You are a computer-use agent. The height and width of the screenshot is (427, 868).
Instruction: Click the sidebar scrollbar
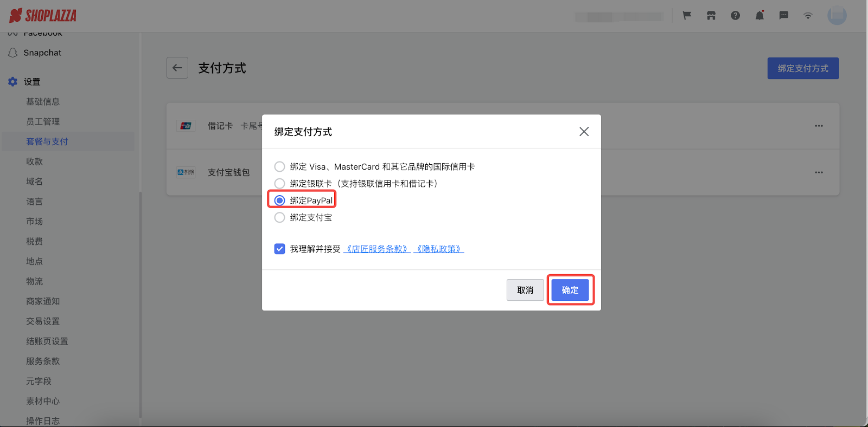(x=140, y=303)
